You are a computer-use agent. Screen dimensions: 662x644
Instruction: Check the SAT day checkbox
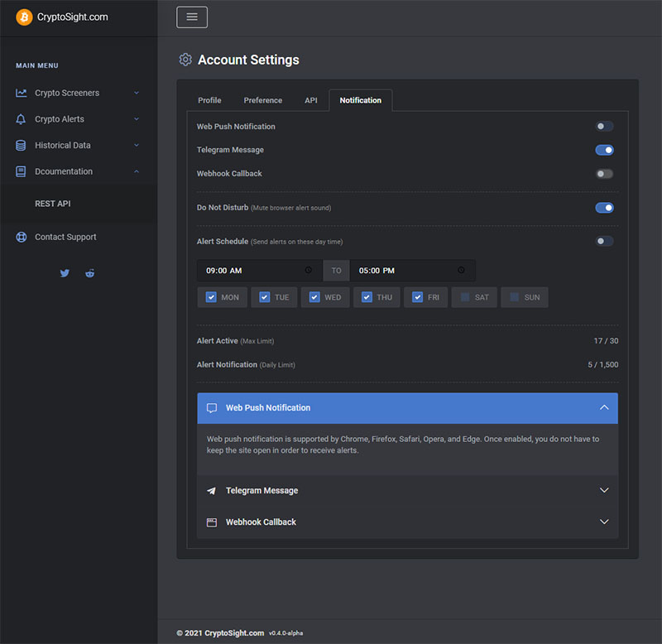click(x=465, y=297)
